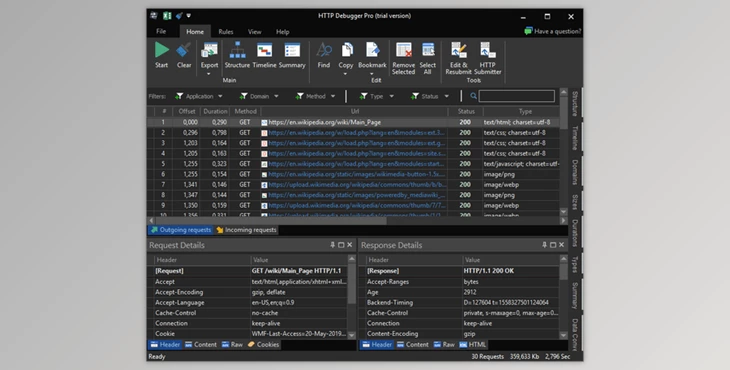Click the poweredby_mediawiki URL in row 8
The image size is (730, 370).
pos(357,195)
